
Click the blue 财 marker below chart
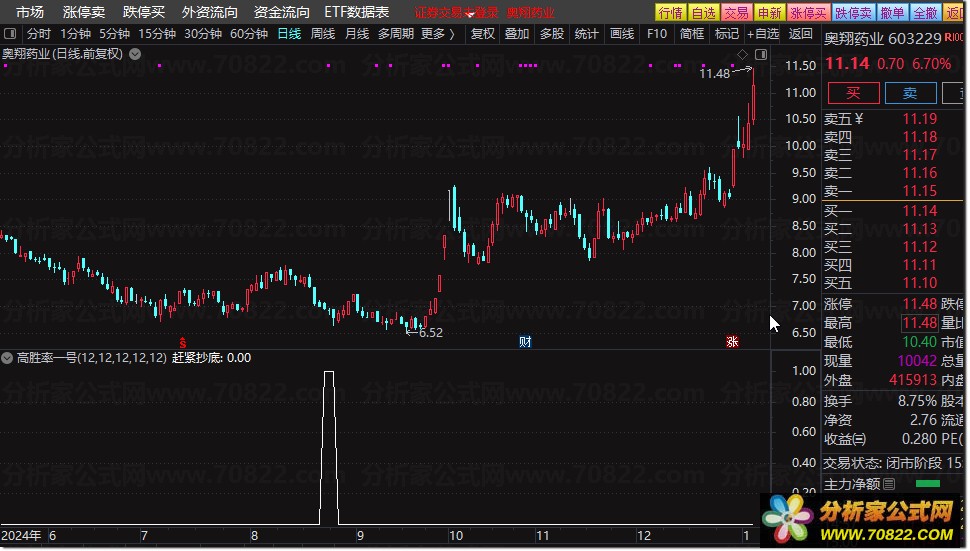point(525,341)
